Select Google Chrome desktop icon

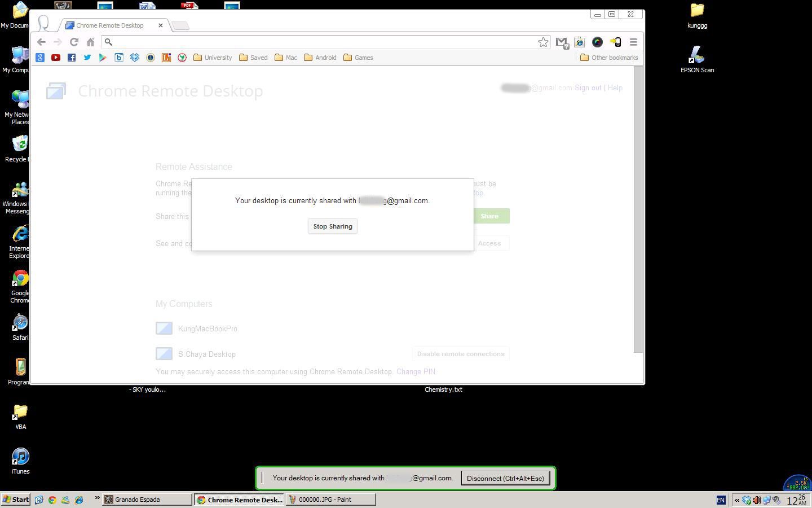[x=20, y=287]
